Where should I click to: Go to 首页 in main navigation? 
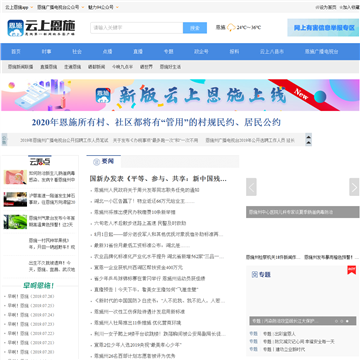(16, 52)
